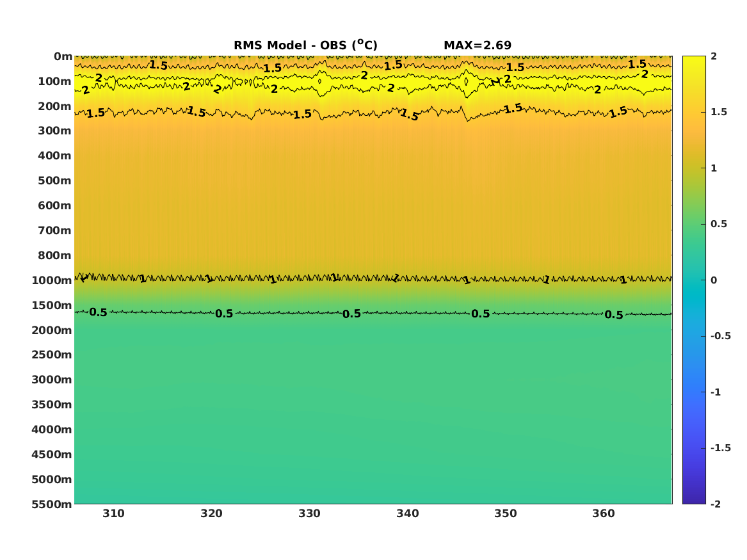Click the '330' x-axis tick label
Screen dimensions: 747x560
[310, 514]
